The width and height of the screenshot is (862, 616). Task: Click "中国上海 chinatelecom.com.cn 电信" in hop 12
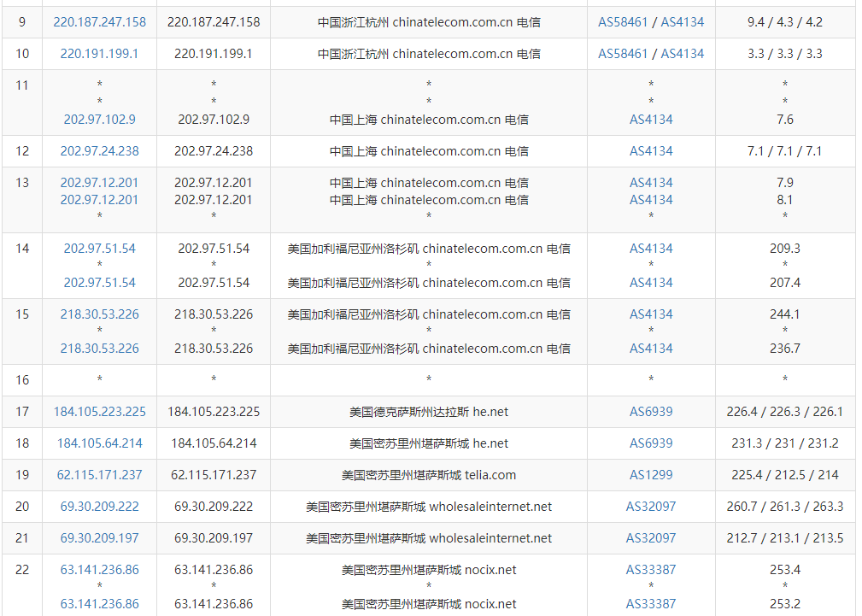click(429, 151)
